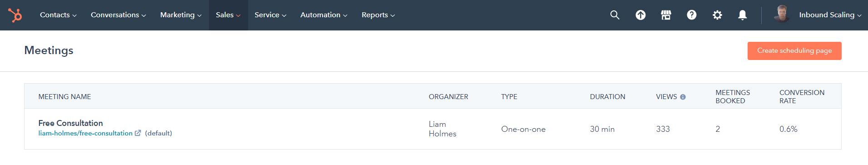Open the Automation menu
This screenshot has height=165, width=868.
tap(324, 15)
